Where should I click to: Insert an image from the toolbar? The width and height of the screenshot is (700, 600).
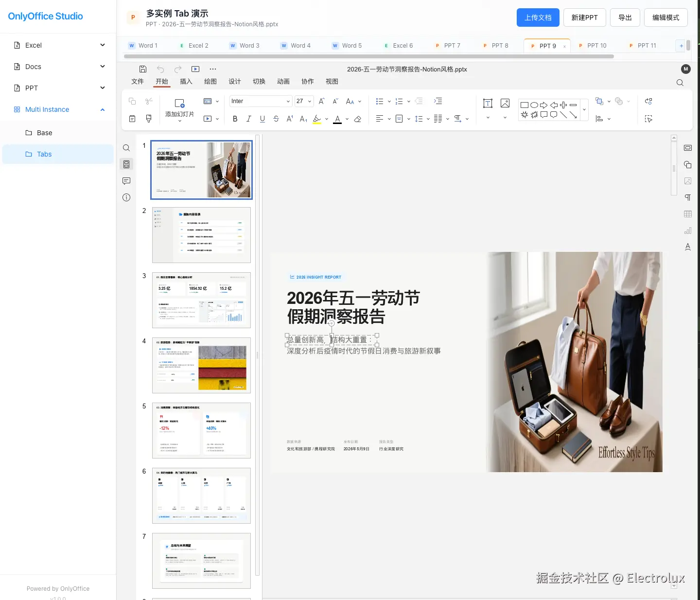pyautogui.click(x=505, y=103)
